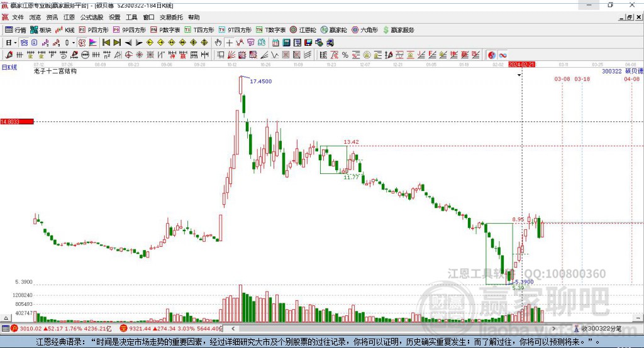The height and width of the screenshot is (348, 644).
Task: Jump to last bar icon
Action: click(117, 43)
